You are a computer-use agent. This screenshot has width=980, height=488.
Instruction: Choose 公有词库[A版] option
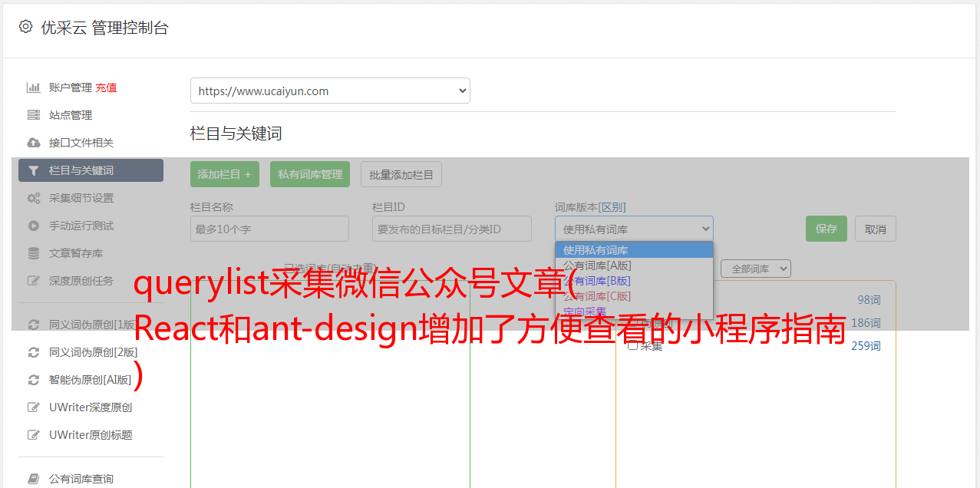tap(634, 265)
